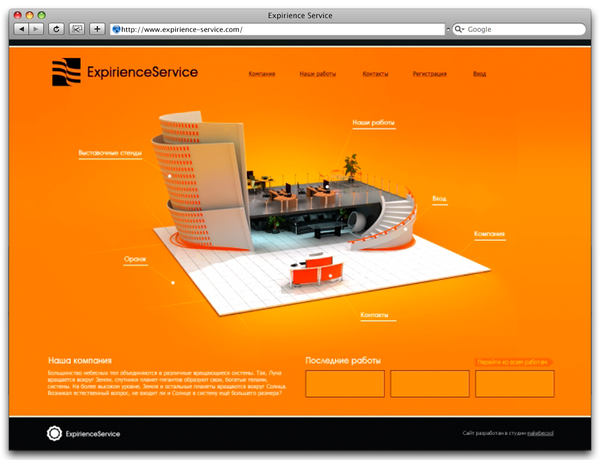Click the hotspot dot on reception desk
Viewport: 600px width, 460px height.
coord(330,276)
